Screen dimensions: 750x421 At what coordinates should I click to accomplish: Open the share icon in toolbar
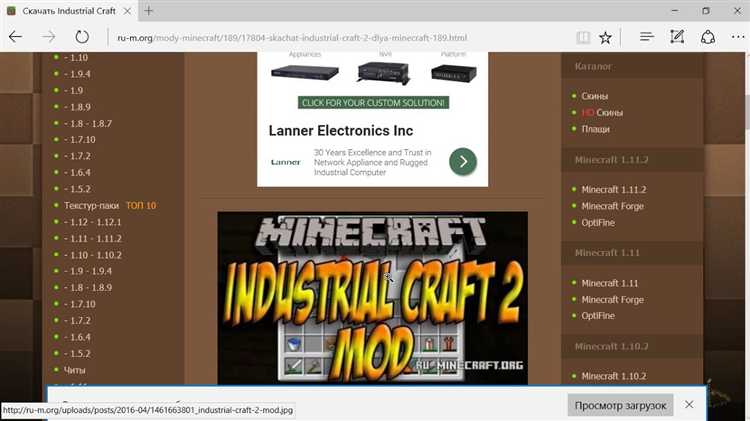(707, 37)
